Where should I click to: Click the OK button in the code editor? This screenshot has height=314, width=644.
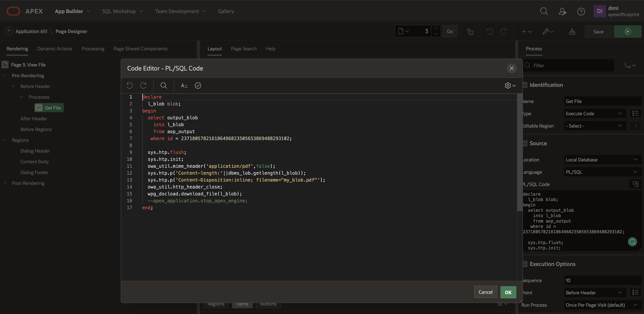pyautogui.click(x=508, y=292)
